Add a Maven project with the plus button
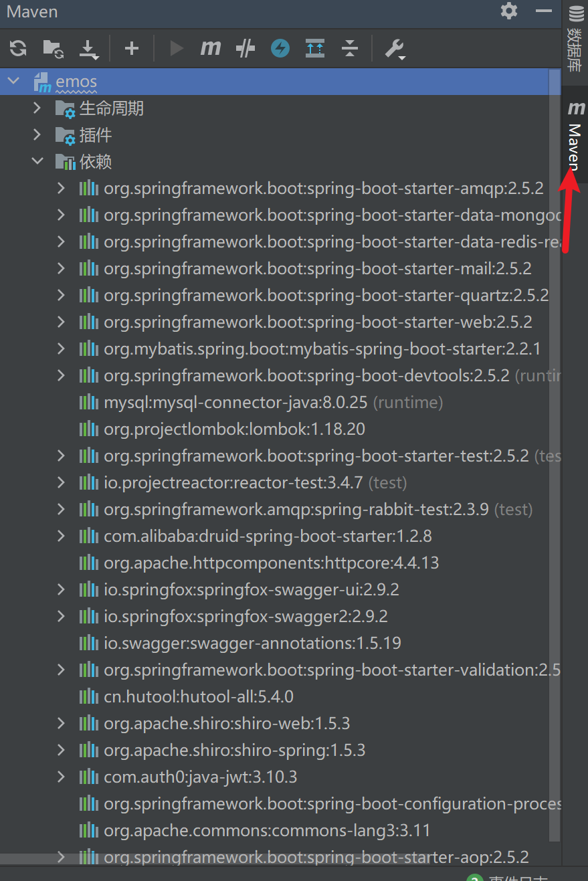 click(x=131, y=48)
